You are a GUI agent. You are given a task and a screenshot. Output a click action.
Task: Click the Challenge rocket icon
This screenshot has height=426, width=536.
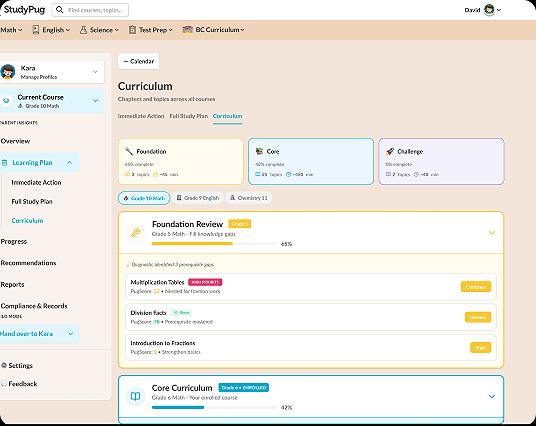coord(390,151)
